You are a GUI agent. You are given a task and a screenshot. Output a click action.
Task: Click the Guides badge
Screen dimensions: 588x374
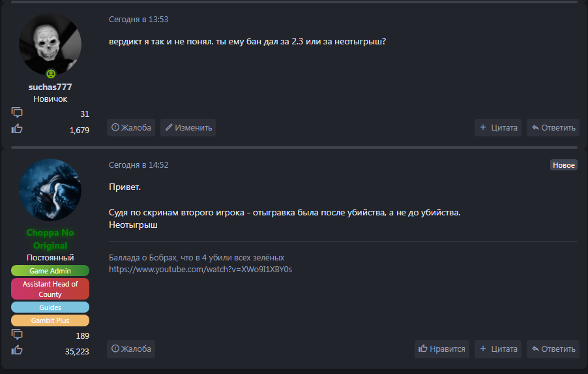tap(50, 307)
